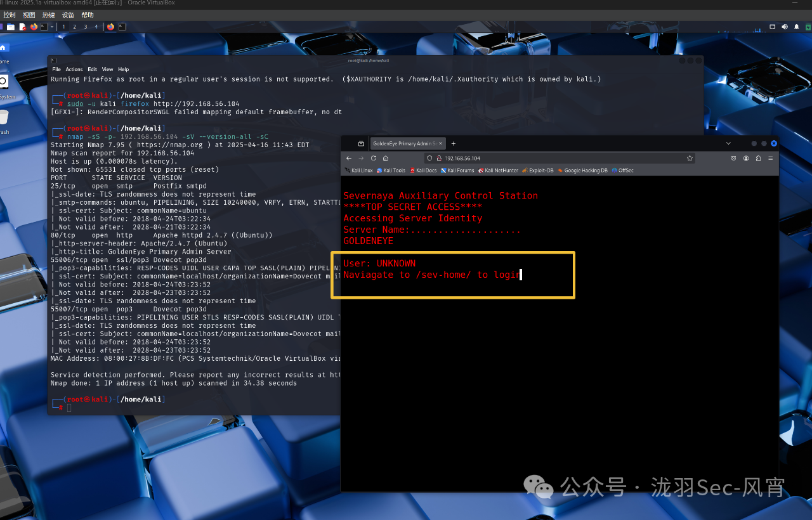This screenshot has height=520, width=812.
Task: Click '80/tcp open http' line in terminal
Action: point(162,235)
